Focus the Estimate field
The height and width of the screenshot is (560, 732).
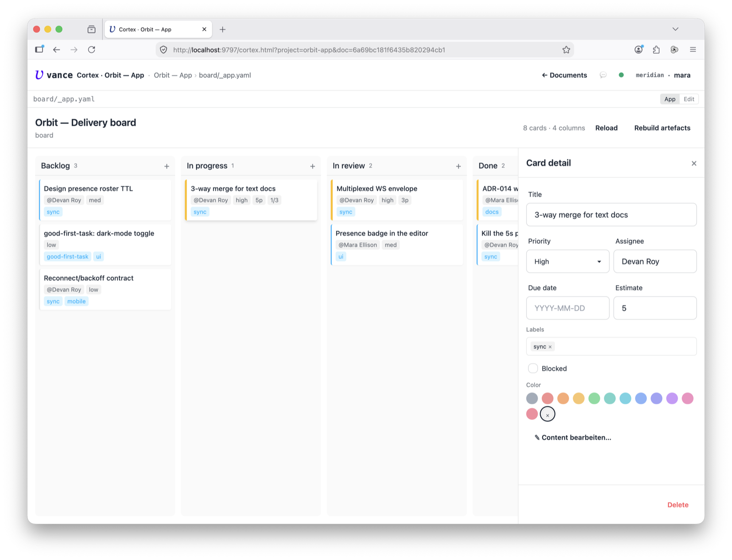655,308
